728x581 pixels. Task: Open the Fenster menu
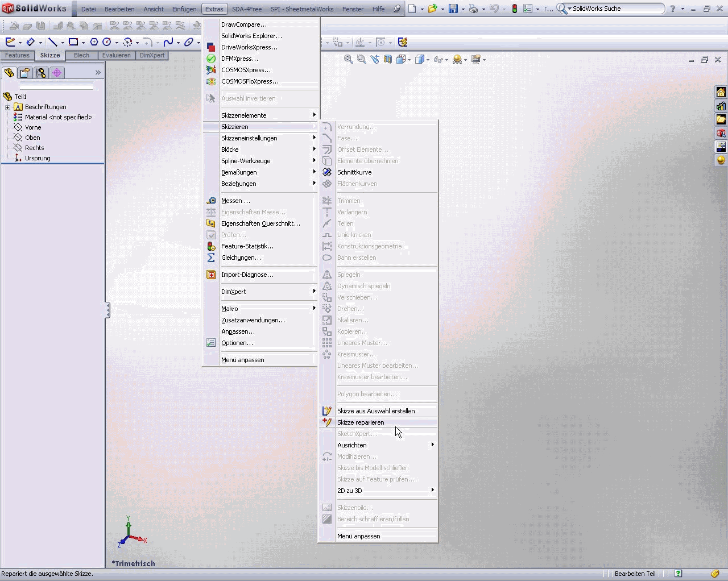[x=353, y=9]
